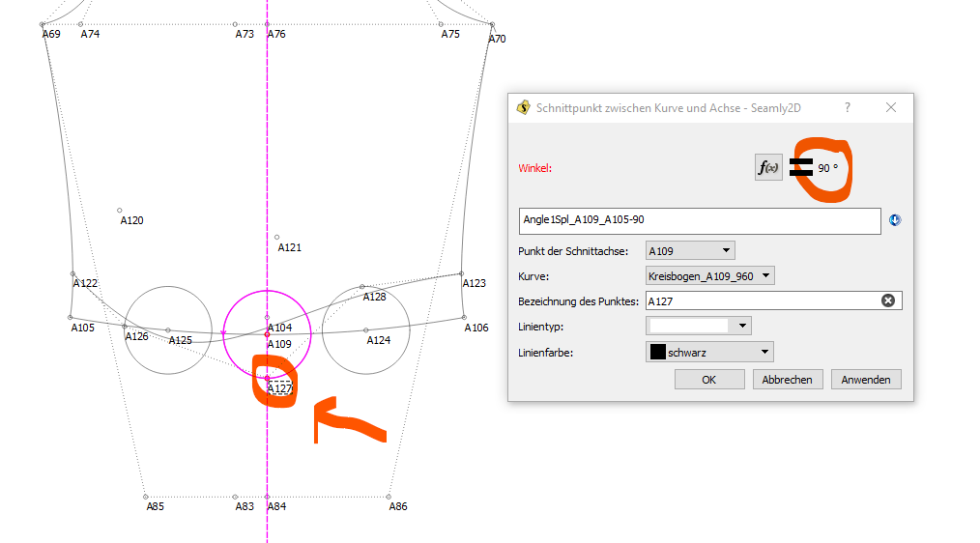Image resolution: width=980 pixels, height=543 pixels.
Task: Select point A109 on the pattern canvas
Action: 268,334
